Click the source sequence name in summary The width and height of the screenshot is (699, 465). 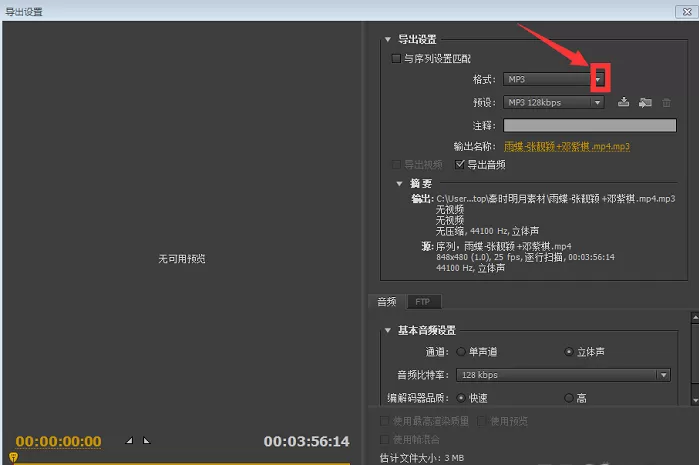[503, 246]
